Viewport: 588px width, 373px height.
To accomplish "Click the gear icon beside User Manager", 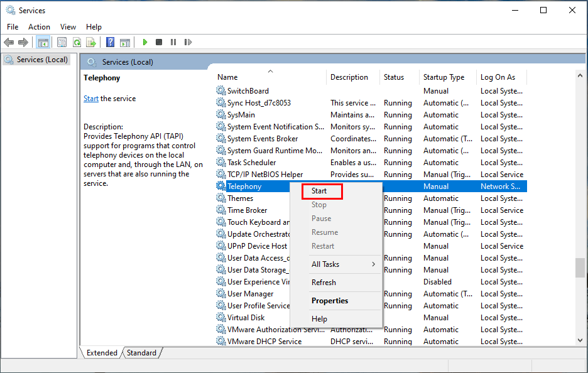I will click(x=221, y=294).
